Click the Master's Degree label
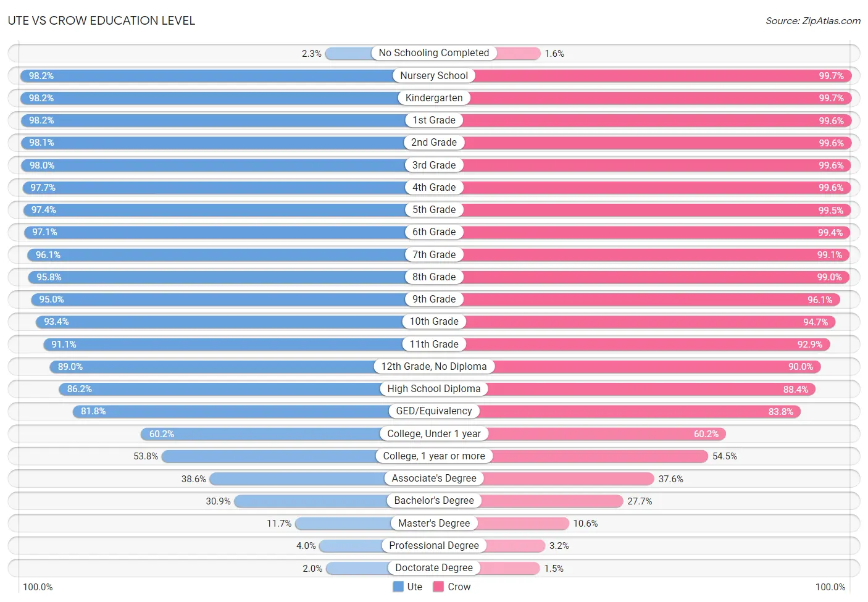This screenshot has width=868, height=602. [x=434, y=523]
